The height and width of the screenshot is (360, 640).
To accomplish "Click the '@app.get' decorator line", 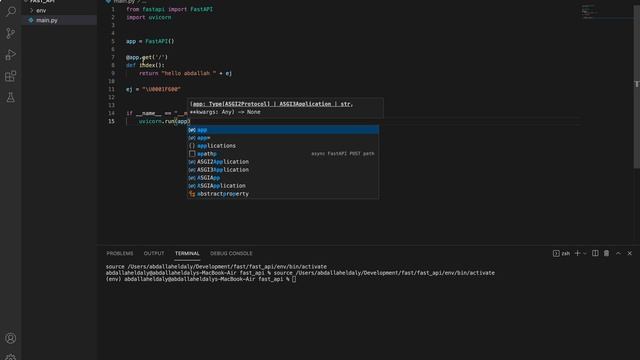I will (147, 57).
